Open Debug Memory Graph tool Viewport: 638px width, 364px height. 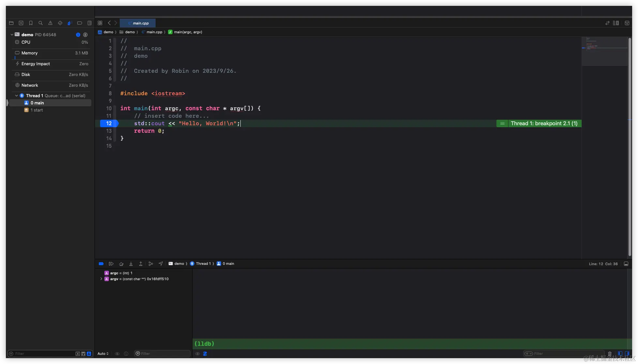click(x=151, y=264)
